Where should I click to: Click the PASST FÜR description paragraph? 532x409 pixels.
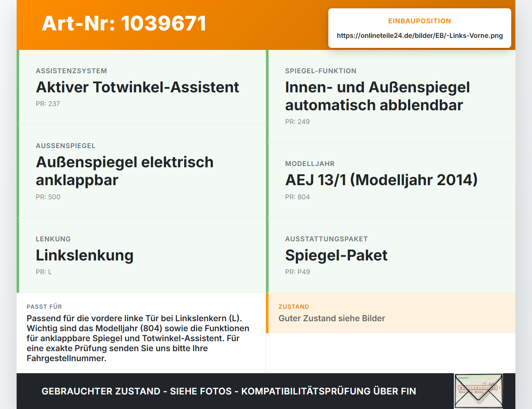138,338
